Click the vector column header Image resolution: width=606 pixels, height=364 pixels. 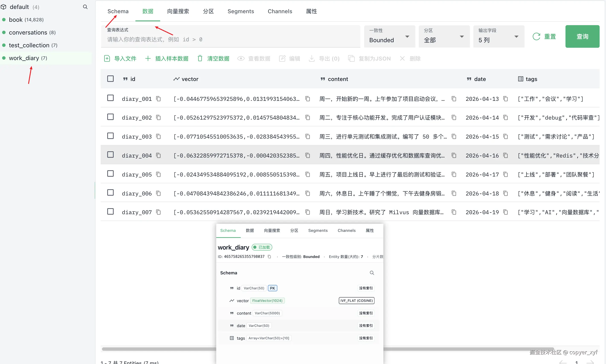186,79
